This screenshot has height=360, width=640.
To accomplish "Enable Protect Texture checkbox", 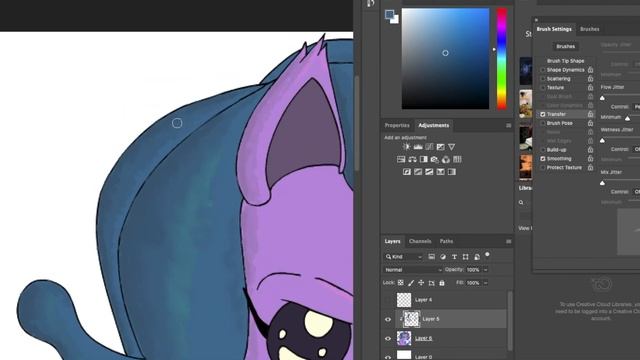I will pos(543,168).
